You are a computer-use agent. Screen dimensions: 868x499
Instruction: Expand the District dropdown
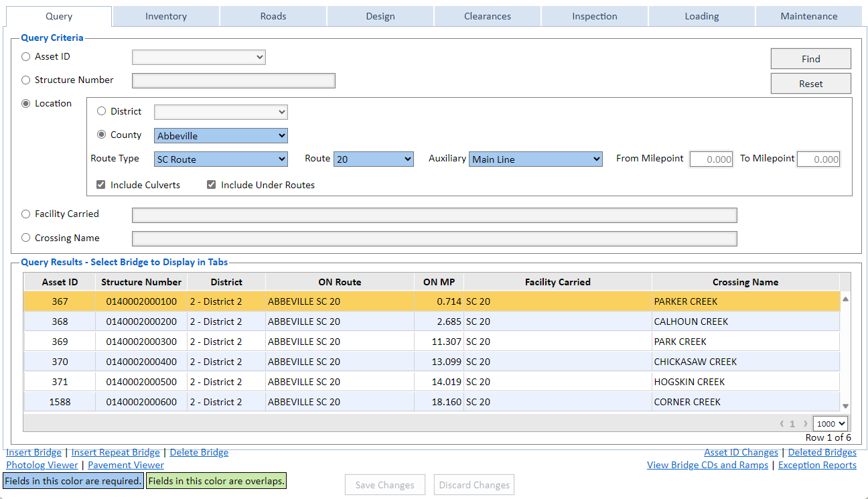click(x=221, y=112)
